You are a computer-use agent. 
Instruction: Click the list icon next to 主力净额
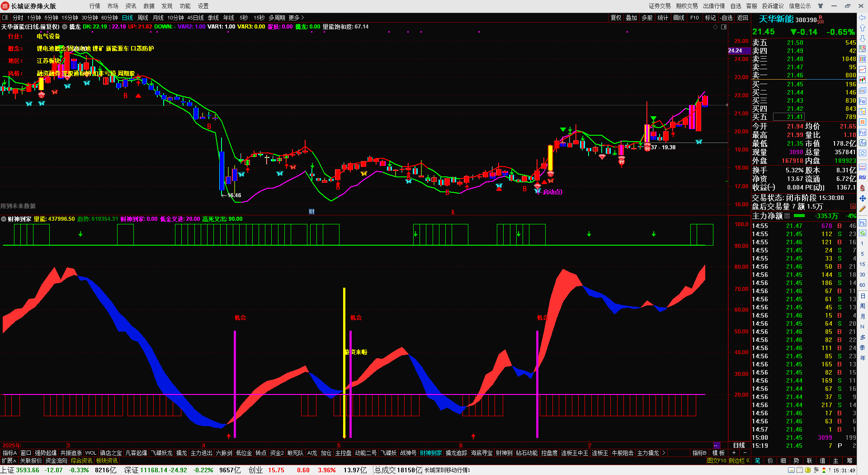tap(787, 216)
